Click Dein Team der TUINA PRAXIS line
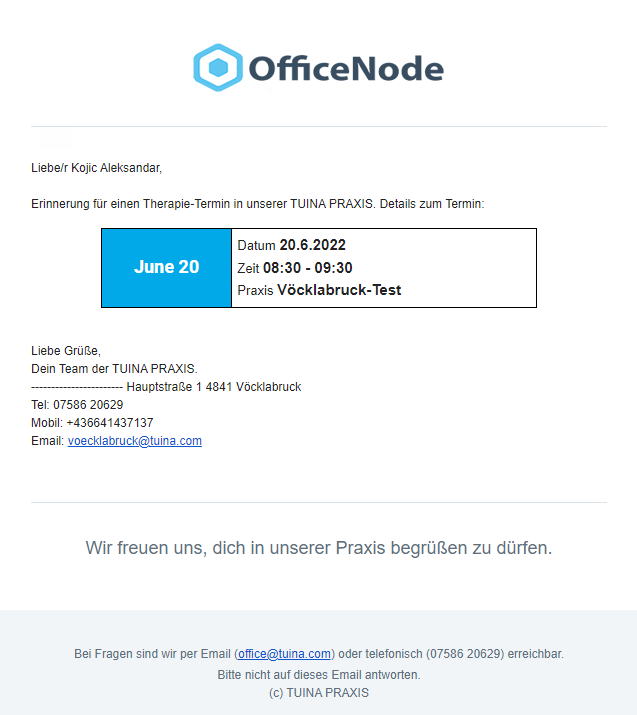This screenshot has width=637, height=715. coord(114,369)
